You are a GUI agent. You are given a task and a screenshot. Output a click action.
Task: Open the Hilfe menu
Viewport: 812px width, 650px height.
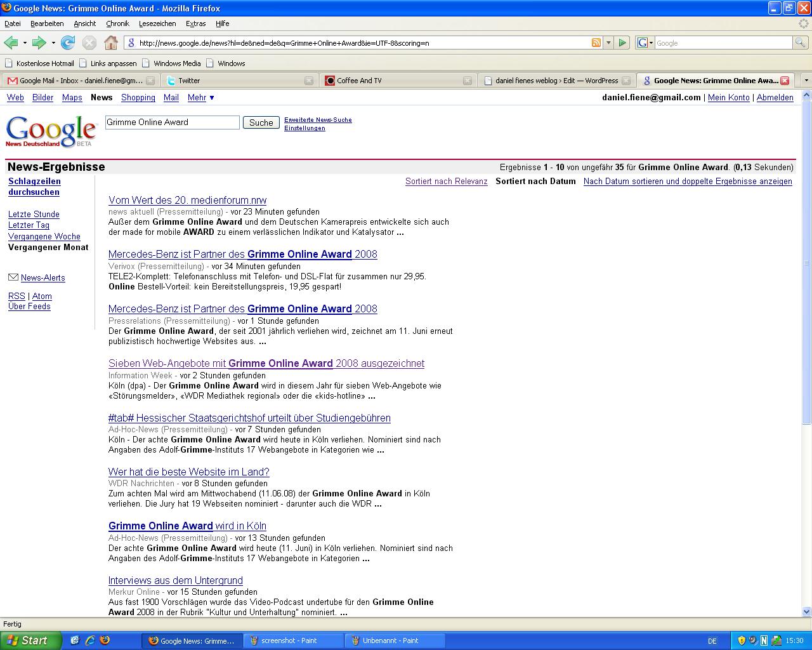[x=222, y=23]
